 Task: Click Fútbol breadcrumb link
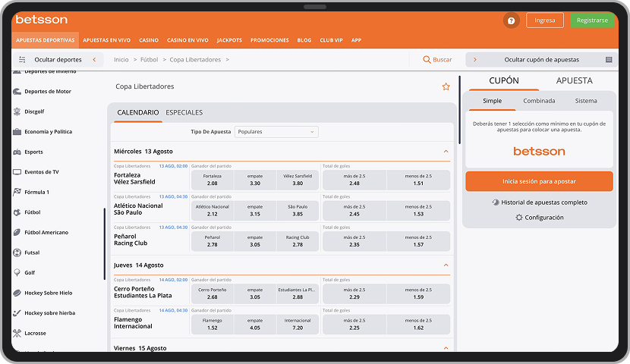point(149,60)
